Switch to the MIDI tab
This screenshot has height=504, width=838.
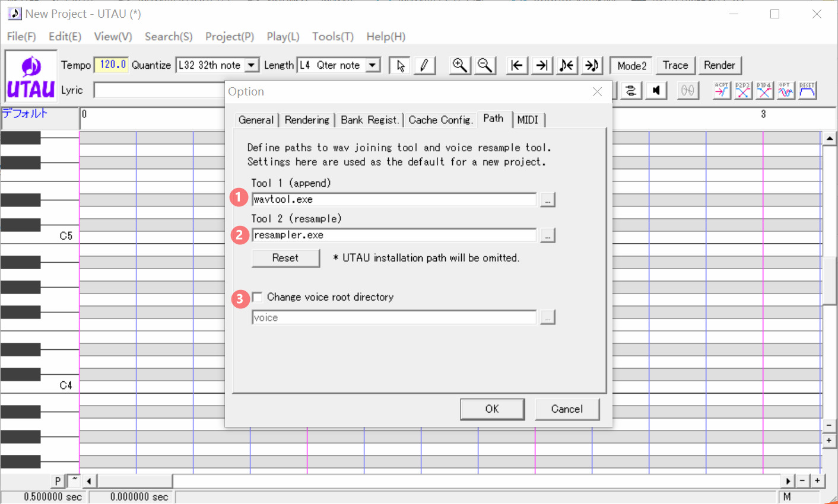528,120
